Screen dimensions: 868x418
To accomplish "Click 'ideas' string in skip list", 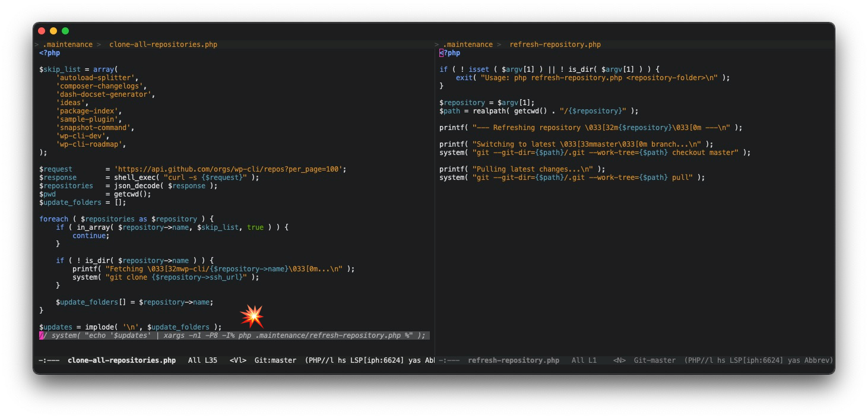I will (72, 103).
